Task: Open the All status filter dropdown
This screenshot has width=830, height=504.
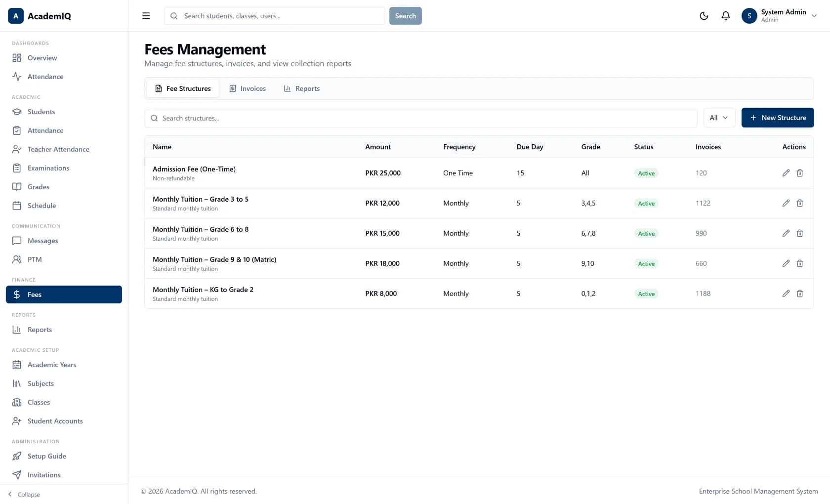Action: click(719, 118)
